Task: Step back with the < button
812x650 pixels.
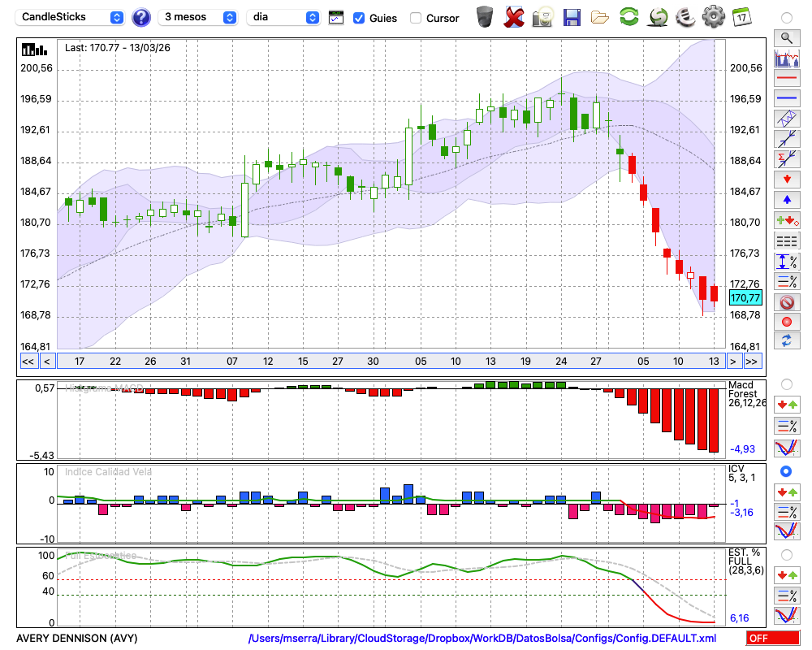Action: [x=47, y=362]
